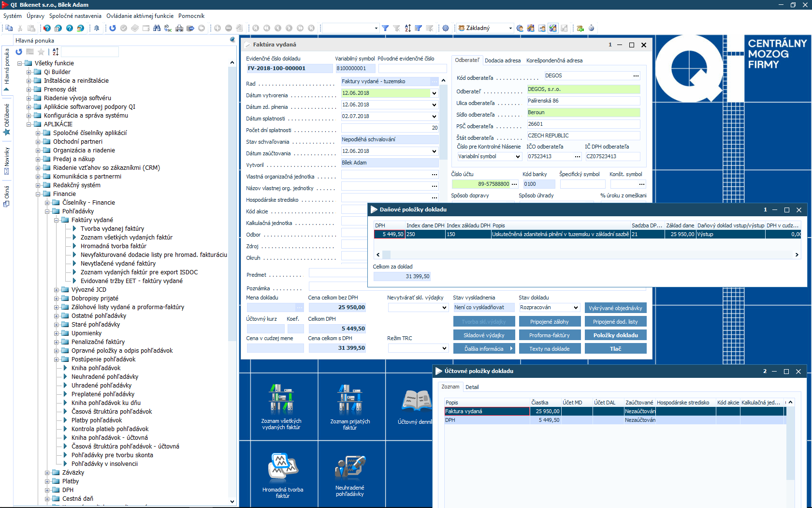812x508 pixels.
Task: Click the binoculars search icon
Action: (157, 28)
